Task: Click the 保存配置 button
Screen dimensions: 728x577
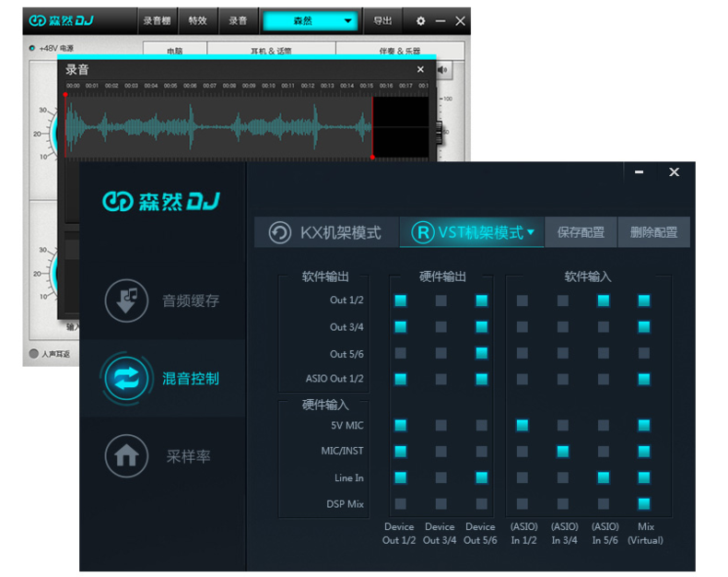Action: (581, 232)
